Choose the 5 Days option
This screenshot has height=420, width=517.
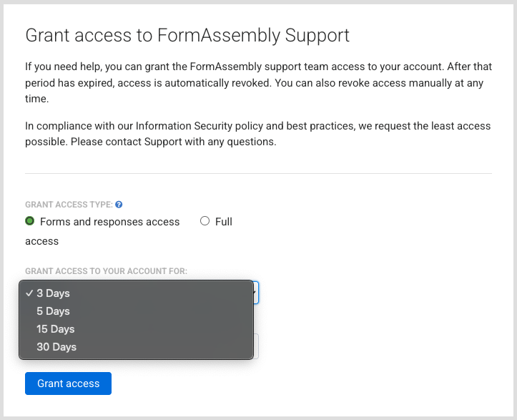[x=54, y=311]
